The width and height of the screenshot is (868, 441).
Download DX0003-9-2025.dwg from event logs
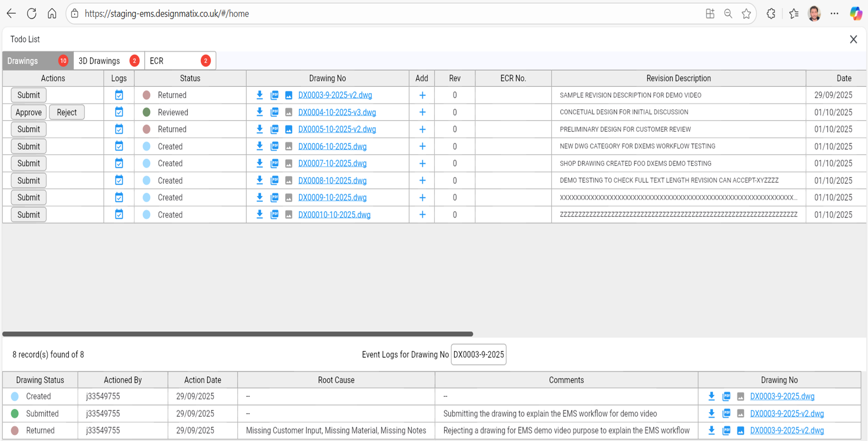point(711,396)
